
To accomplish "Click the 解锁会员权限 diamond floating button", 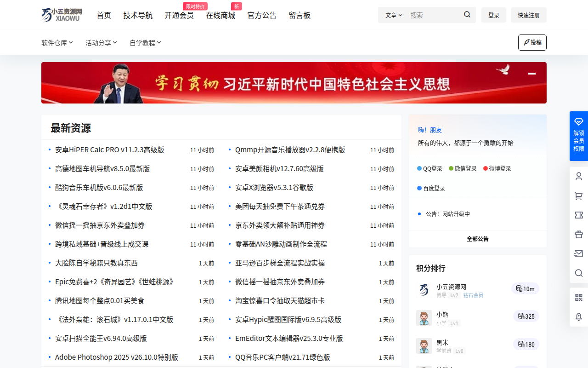I will 579,136.
